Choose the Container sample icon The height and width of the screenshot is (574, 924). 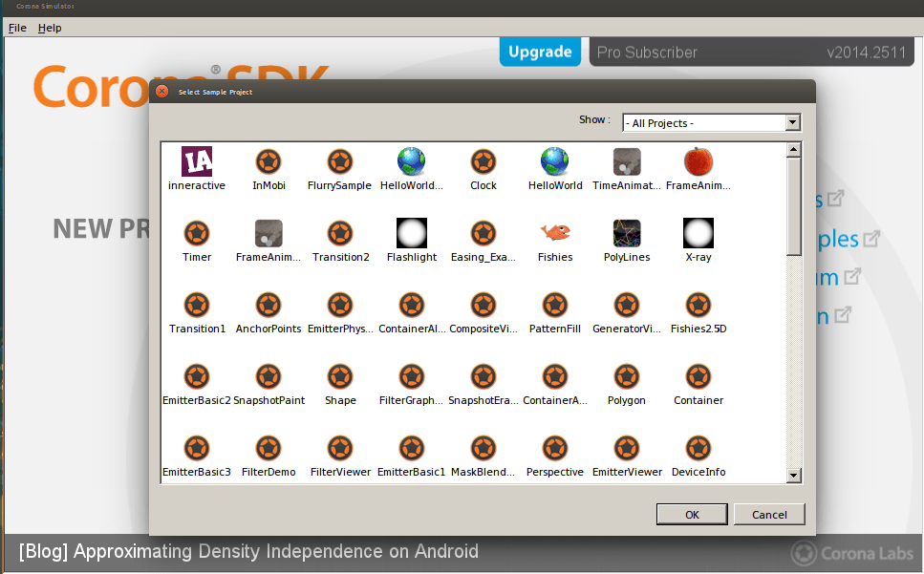coord(698,377)
